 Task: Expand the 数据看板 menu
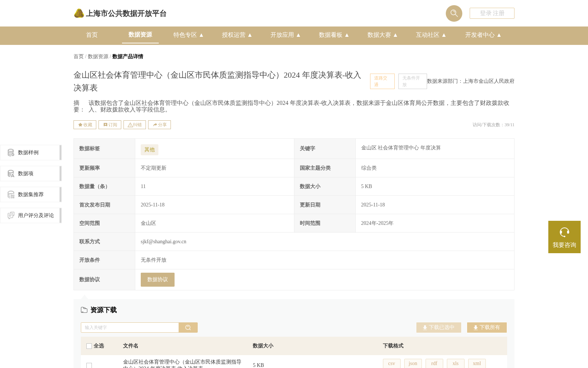334,35
